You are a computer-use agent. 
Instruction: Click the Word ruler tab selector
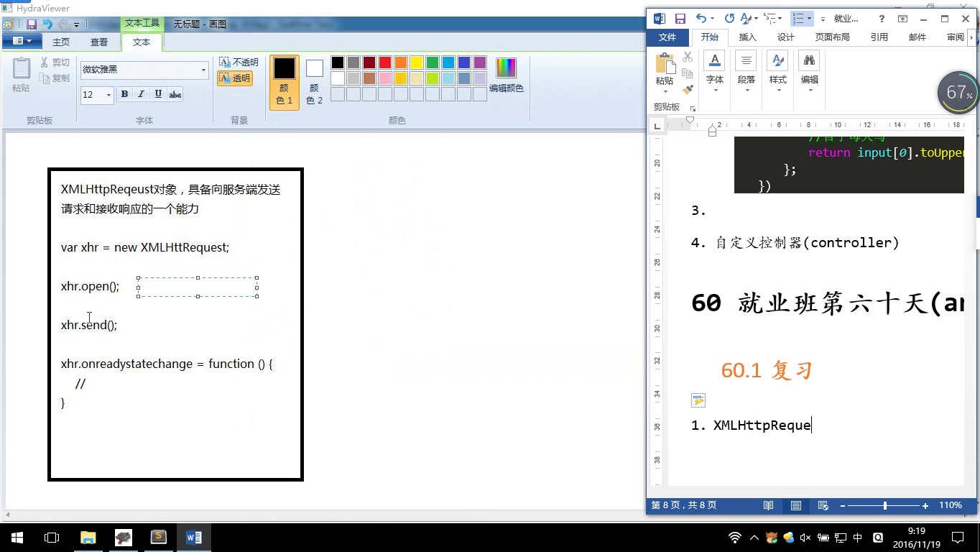[657, 126]
